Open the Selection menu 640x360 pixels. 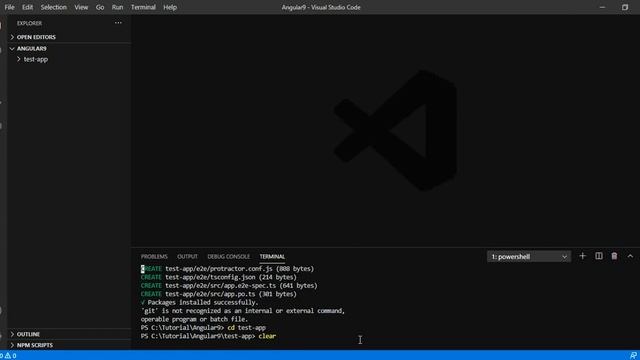click(x=53, y=7)
